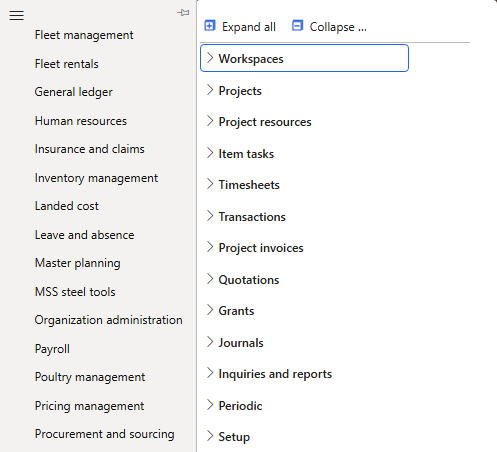Click the Item tasks label
The width and height of the screenshot is (497, 452).
(246, 154)
